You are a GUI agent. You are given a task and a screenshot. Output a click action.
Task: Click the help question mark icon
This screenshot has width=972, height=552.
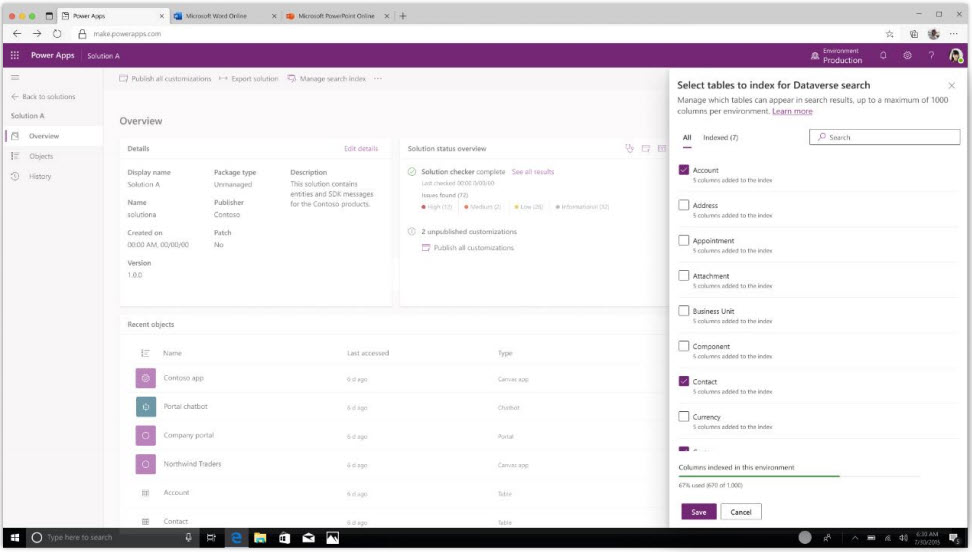(931, 56)
